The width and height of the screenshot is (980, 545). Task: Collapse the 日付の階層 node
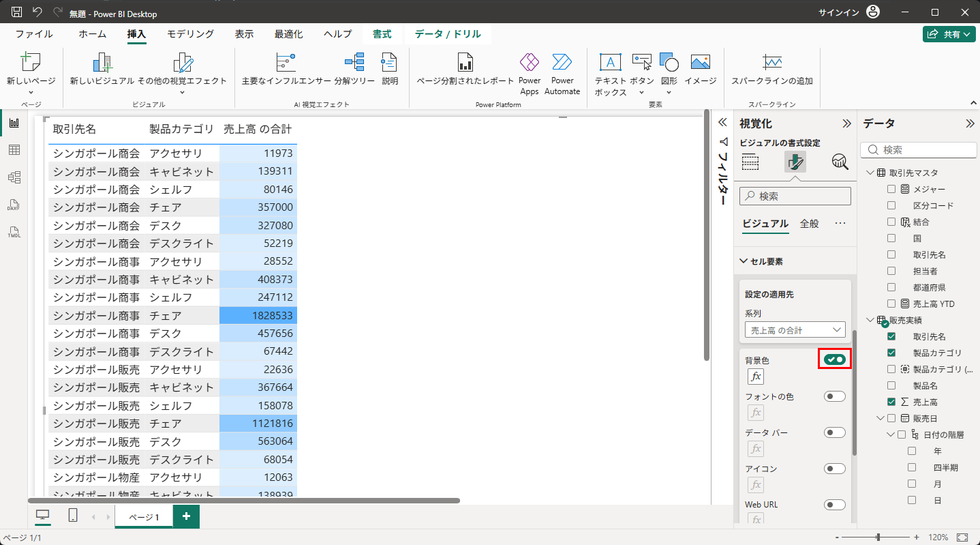pyautogui.click(x=891, y=434)
